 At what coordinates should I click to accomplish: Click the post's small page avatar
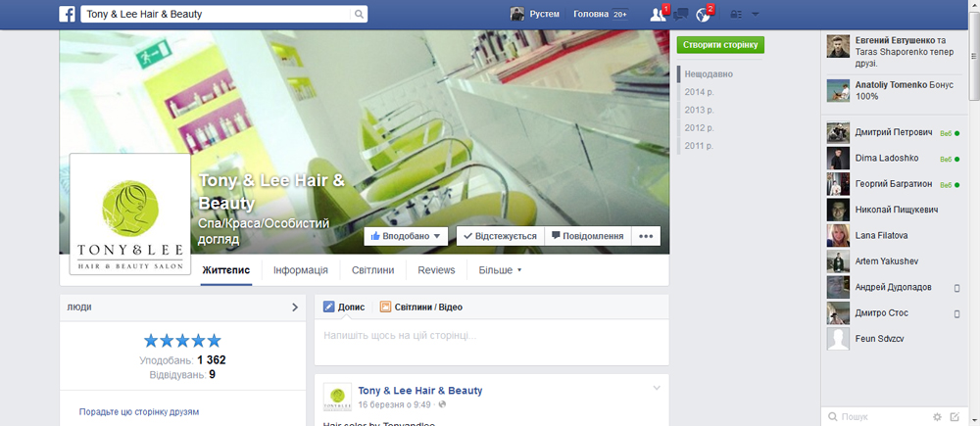pyautogui.click(x=337, y=398)
